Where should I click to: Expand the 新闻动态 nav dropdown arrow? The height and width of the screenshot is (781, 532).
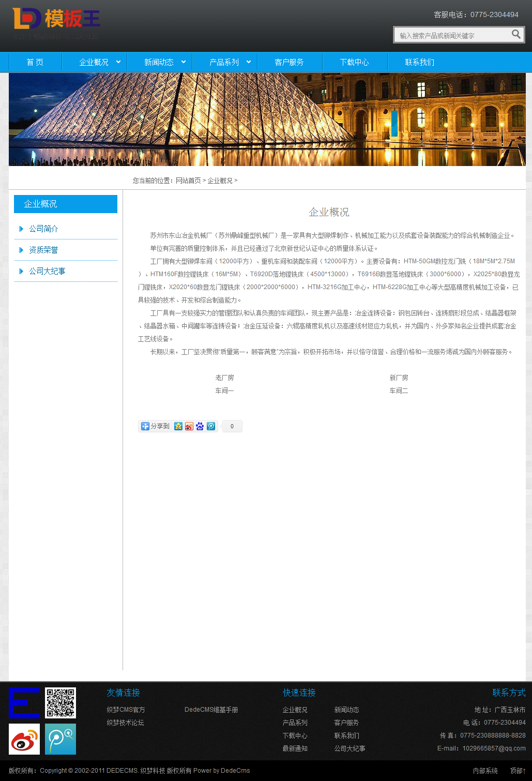click(184, 62)
